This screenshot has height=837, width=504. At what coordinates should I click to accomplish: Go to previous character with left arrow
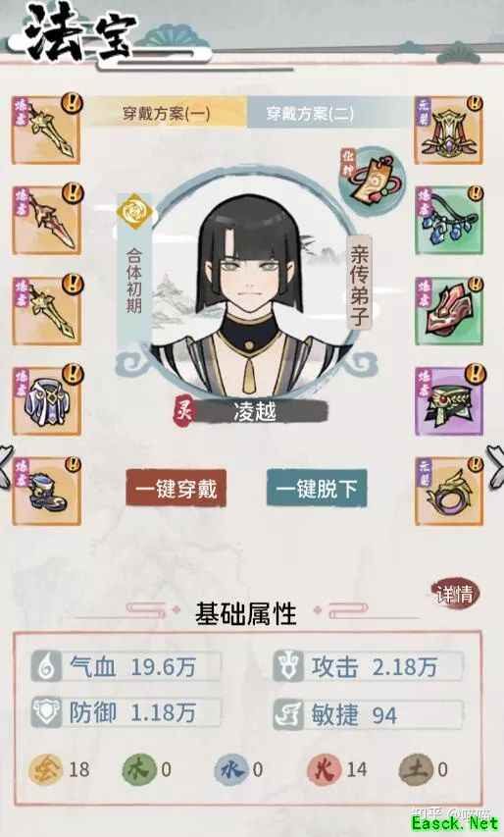coord(5,466)
